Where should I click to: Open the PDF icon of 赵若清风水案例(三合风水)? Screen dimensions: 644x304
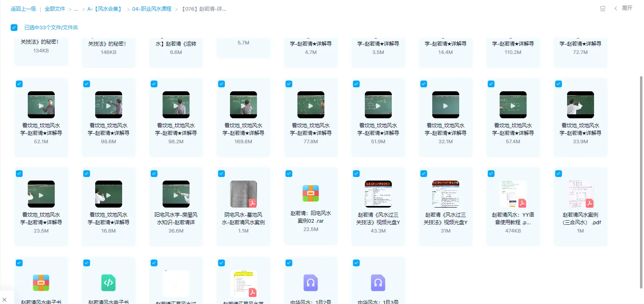581,194
